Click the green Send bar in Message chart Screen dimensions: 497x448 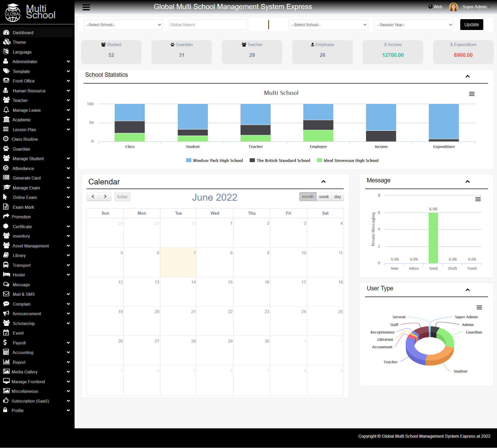[x=433, y=238]
